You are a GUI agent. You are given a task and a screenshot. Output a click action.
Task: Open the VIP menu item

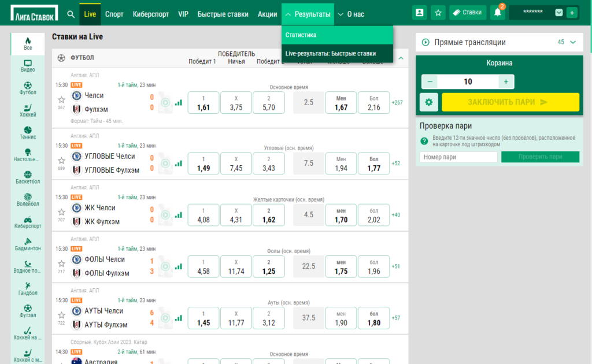tap(183, 14)
